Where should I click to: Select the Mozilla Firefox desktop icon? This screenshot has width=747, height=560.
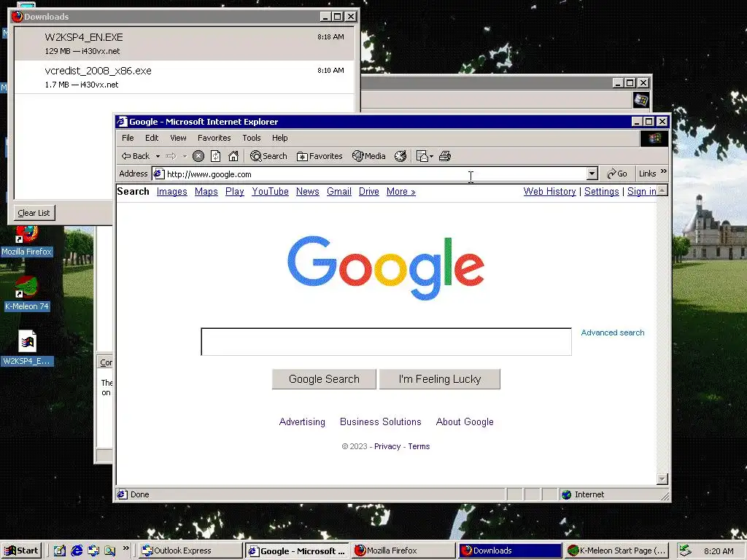27,242
